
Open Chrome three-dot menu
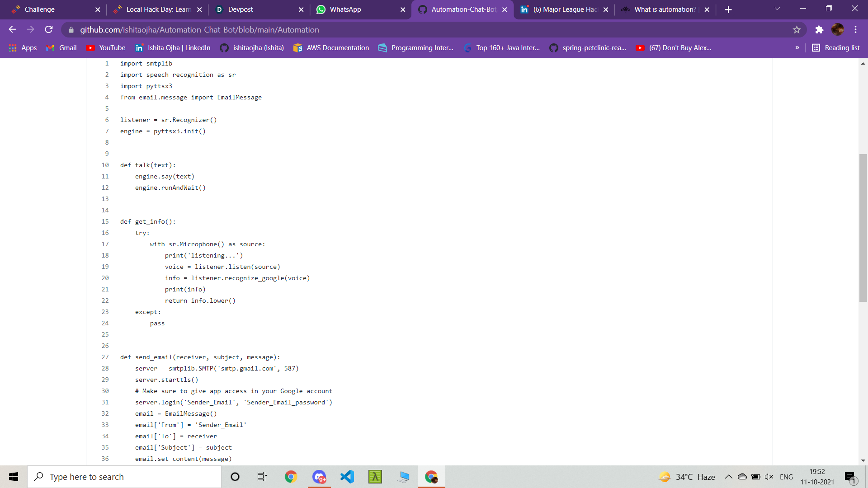(x=855, y=30)
